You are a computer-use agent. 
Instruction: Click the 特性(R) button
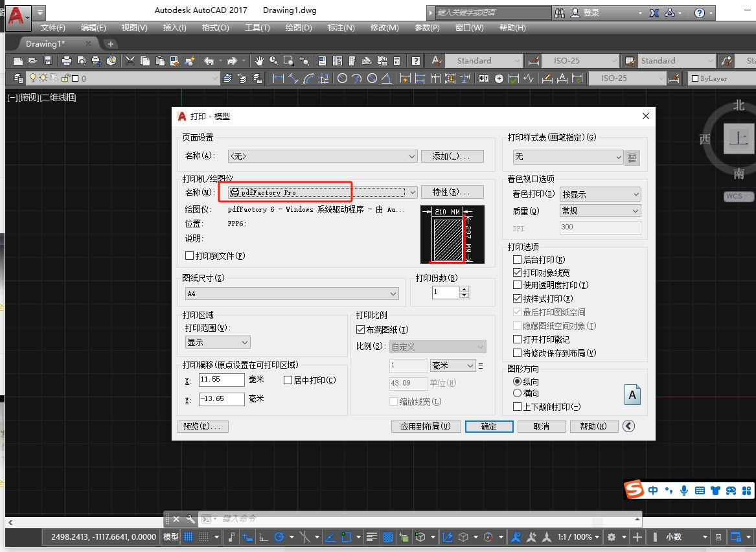[452, 192]
